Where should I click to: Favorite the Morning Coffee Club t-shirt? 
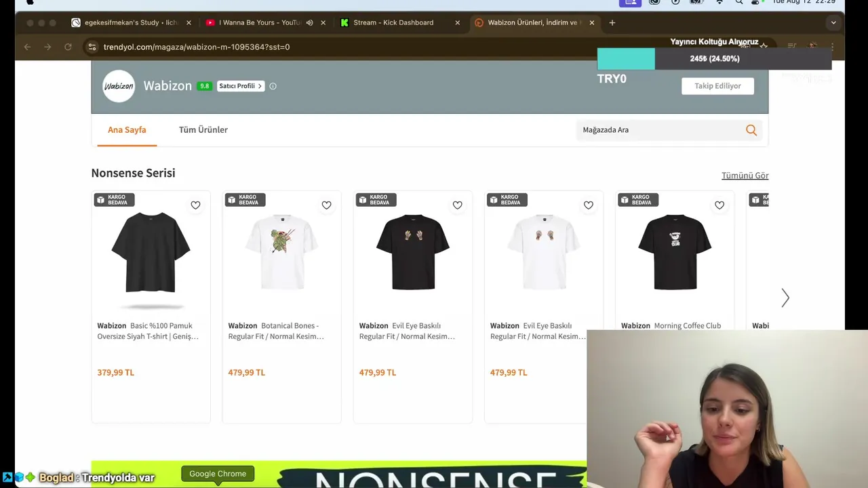[x=719, y=205]
